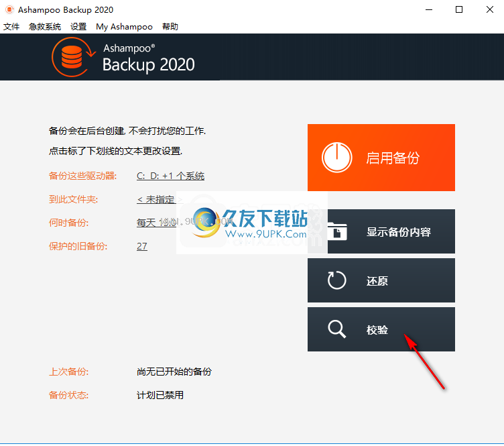Screen dimensions: 504x446
Task: Open the 急救系统 menu
Action: tap(45, 27)
